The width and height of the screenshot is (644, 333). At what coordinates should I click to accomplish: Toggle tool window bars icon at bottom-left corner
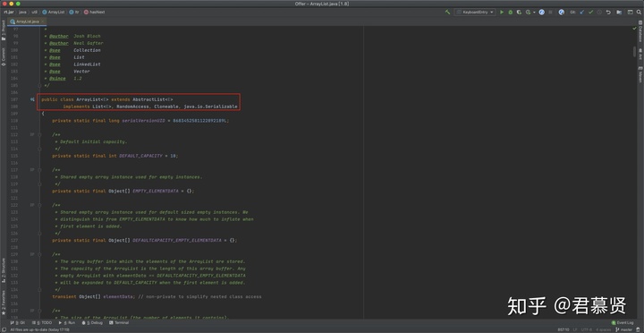click(x=4, y=329)
